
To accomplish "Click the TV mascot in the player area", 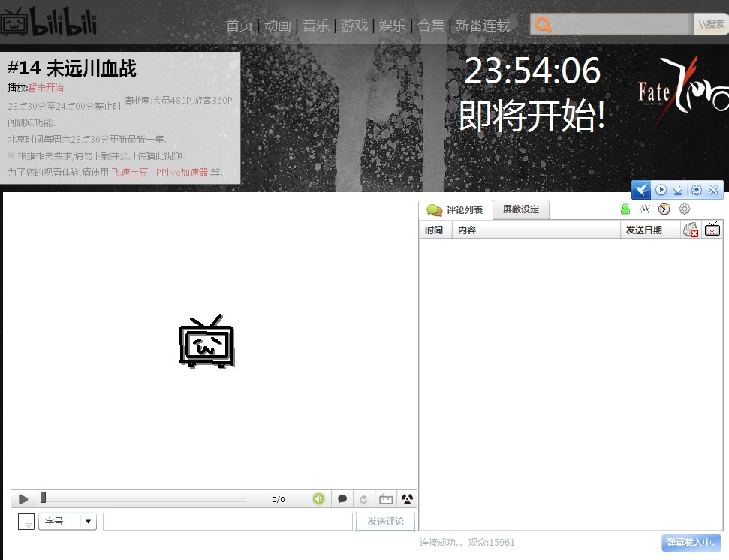I will tap(207, 342).
